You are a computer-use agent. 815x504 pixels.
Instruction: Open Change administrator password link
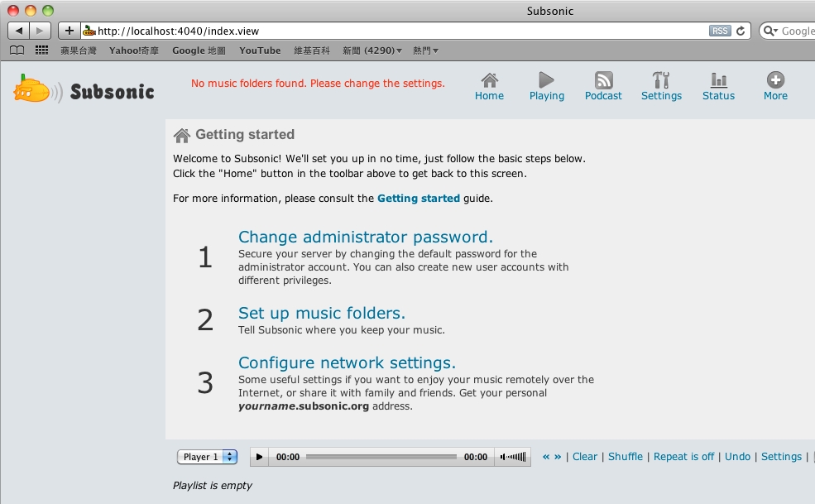tap(366, 237)
